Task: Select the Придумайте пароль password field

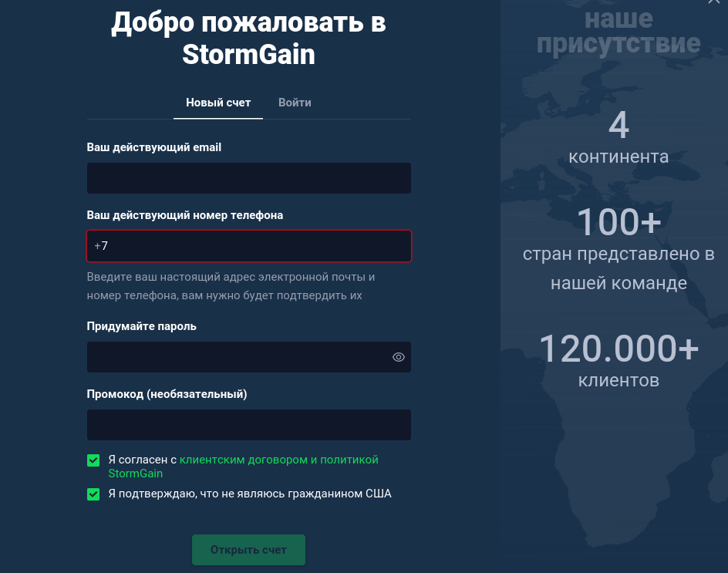Action: pyautogui.click(x=239, y=357)
